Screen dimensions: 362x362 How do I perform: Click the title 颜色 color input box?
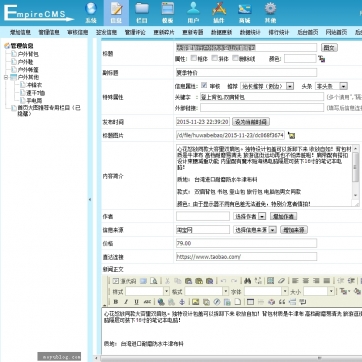pyautogui.click(x=300, y=59)
